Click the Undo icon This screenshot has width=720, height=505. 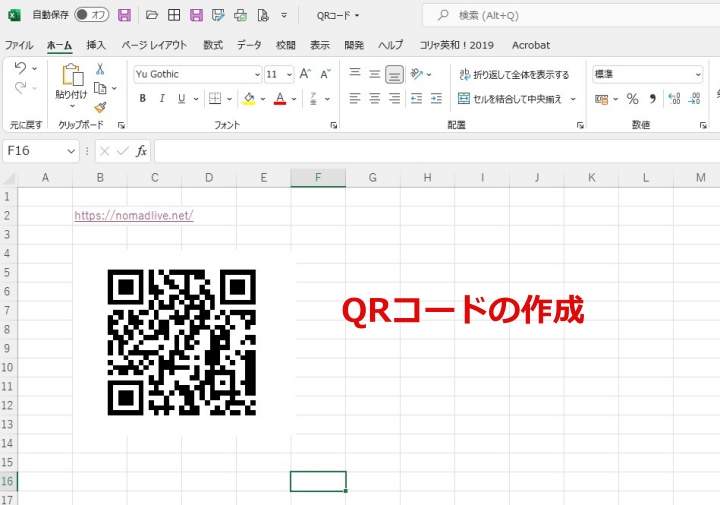[20, 68]
